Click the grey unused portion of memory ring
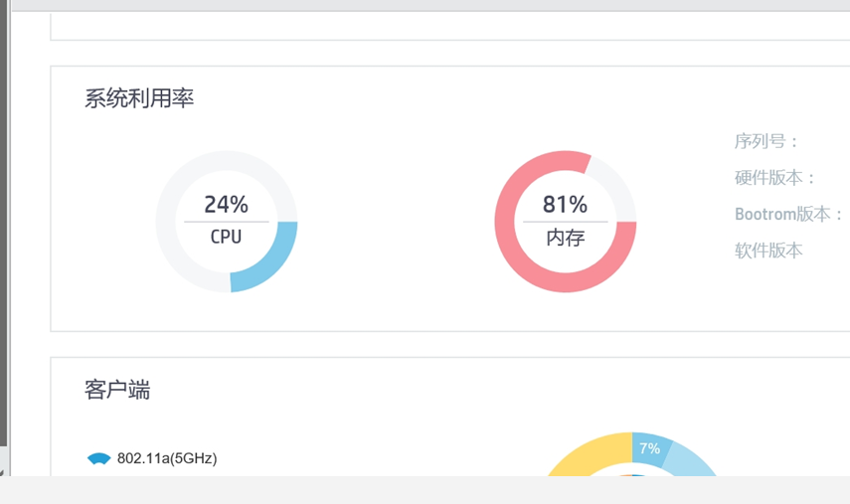The height and width of the screenshot is (504, 850). pyautogui.click(x=616, y=179)
